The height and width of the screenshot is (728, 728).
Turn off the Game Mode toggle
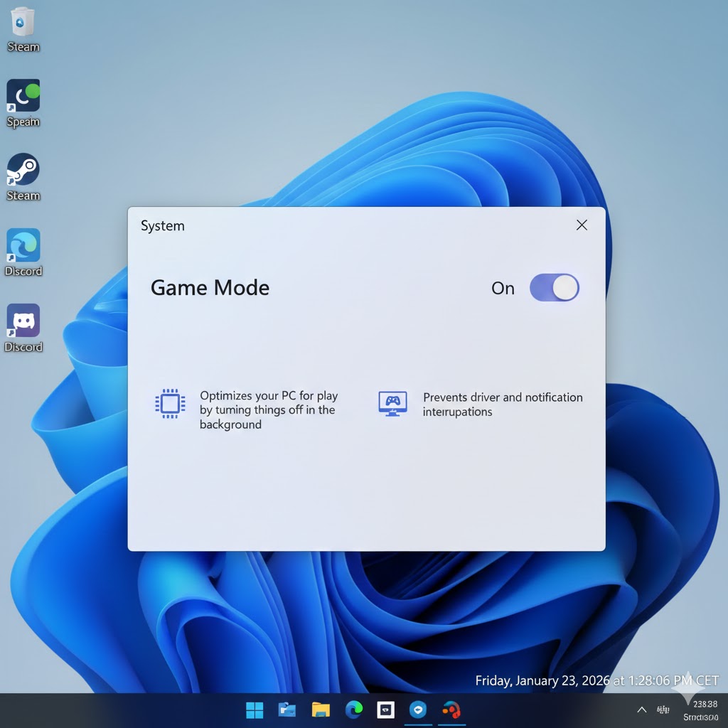tap(554, 287)
